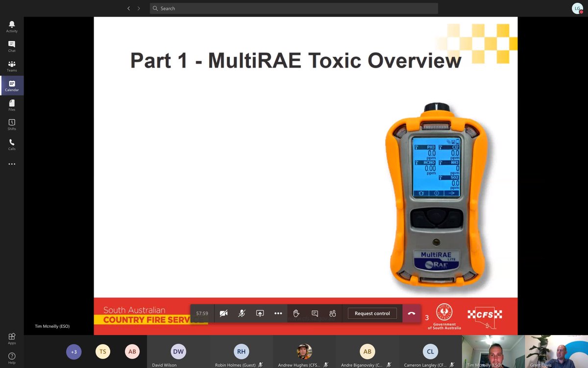
Task: Toggle the microphone mute button
Action: coord(242,313)
